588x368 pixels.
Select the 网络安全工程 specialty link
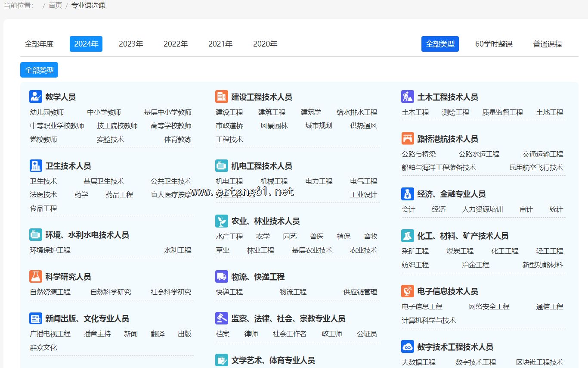click(489, 306)
